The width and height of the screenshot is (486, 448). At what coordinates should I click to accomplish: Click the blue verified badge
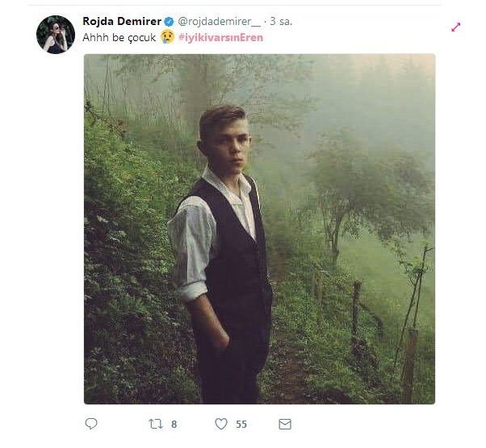[x=168, y=21]
